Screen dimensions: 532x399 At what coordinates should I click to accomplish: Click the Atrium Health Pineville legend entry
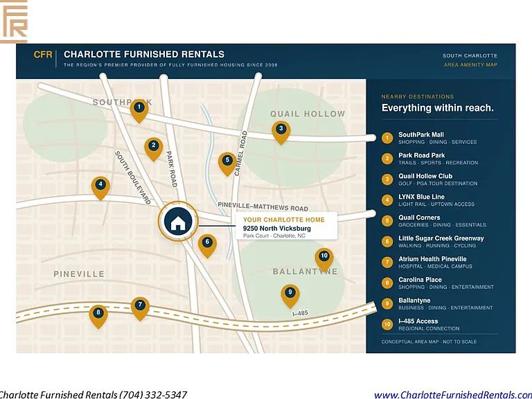(437, 263)
